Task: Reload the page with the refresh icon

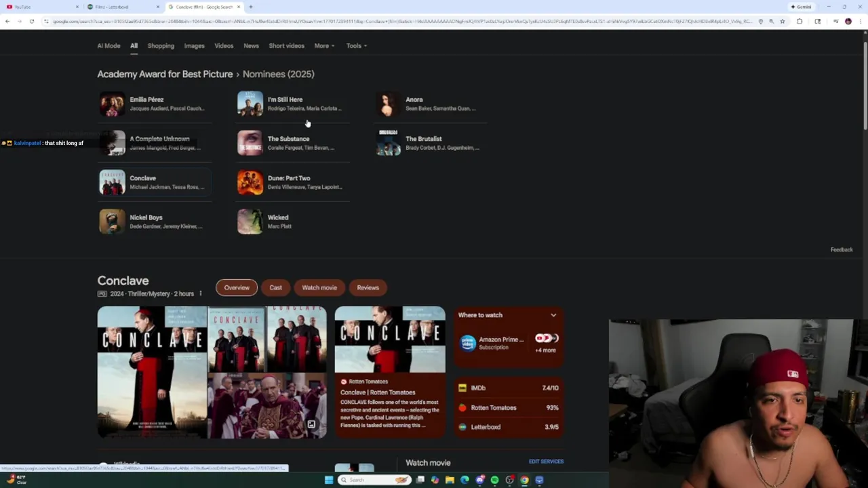Action: click(31, 22)
